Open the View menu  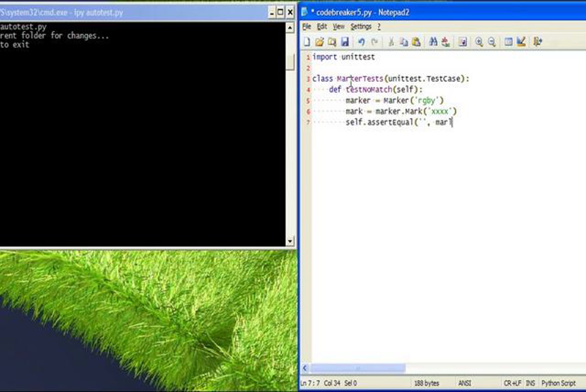coord(339,27)
